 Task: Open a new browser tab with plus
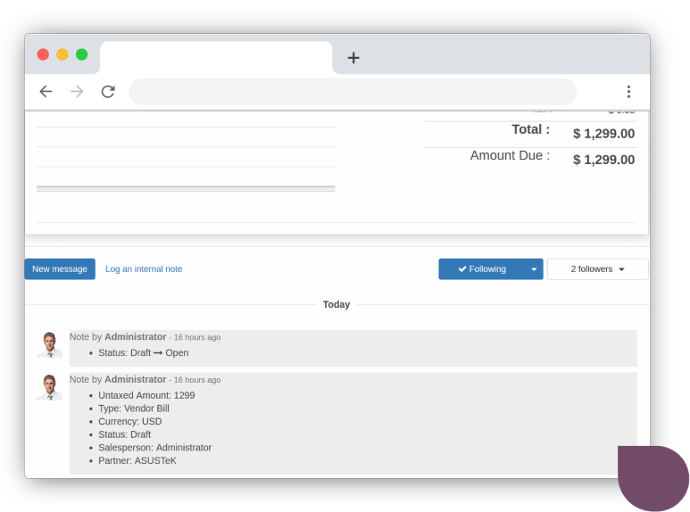click(353, 58)
